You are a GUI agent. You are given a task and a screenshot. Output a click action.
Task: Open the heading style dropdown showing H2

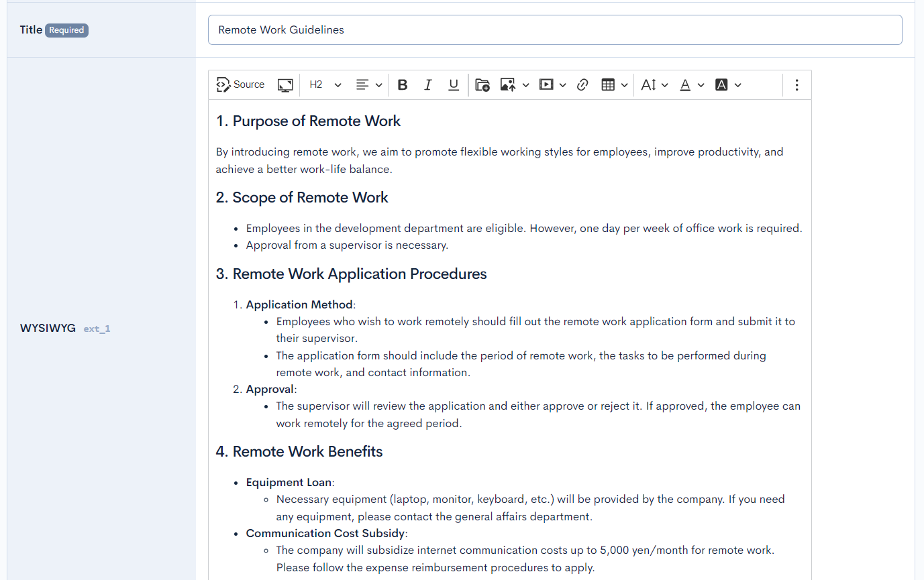324,84
